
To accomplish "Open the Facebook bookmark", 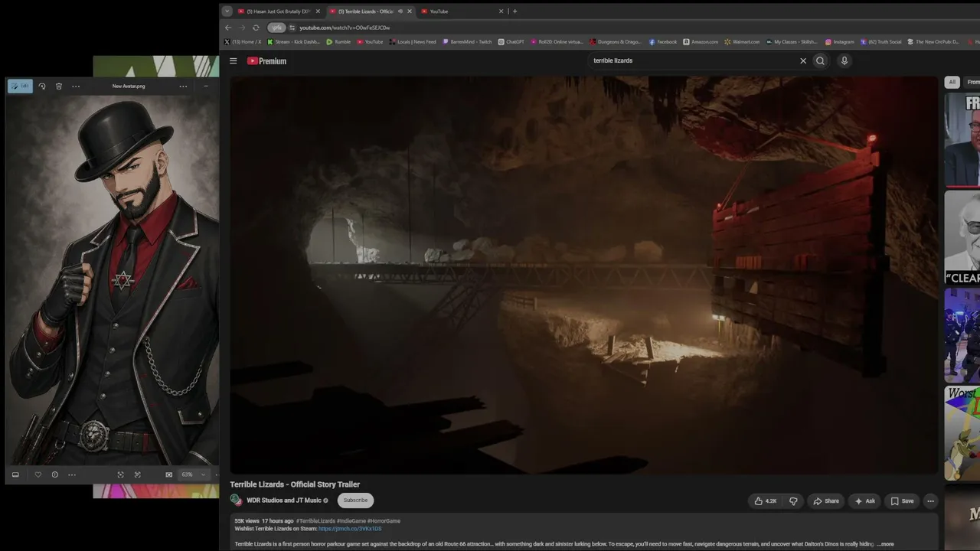I will tap(662, 42).
